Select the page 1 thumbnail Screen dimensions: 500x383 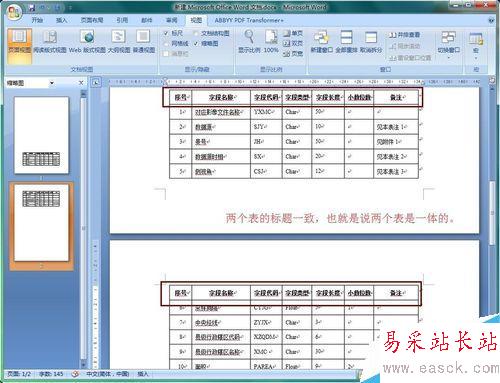coord(42,135)
